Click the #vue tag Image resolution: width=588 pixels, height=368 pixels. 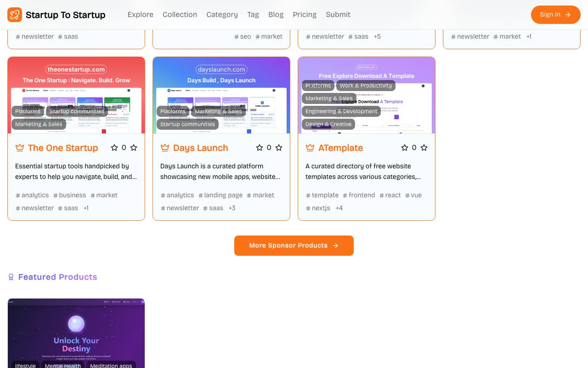tap(413, 195)
